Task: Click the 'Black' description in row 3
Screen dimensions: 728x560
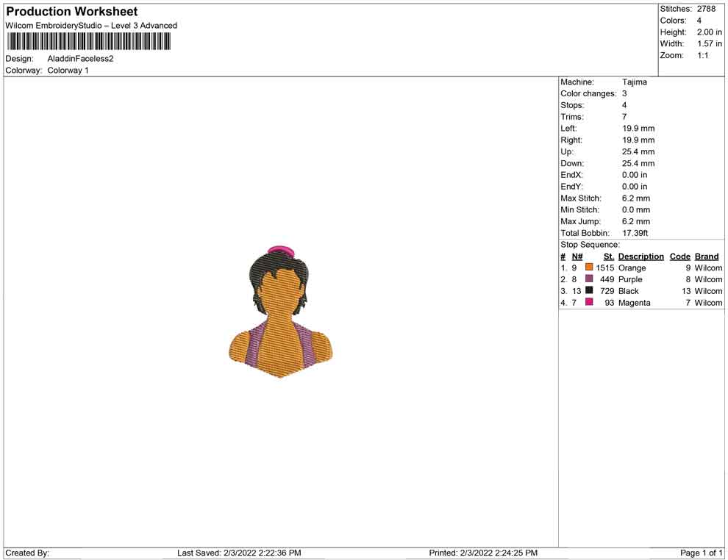Action: point(628,291)
